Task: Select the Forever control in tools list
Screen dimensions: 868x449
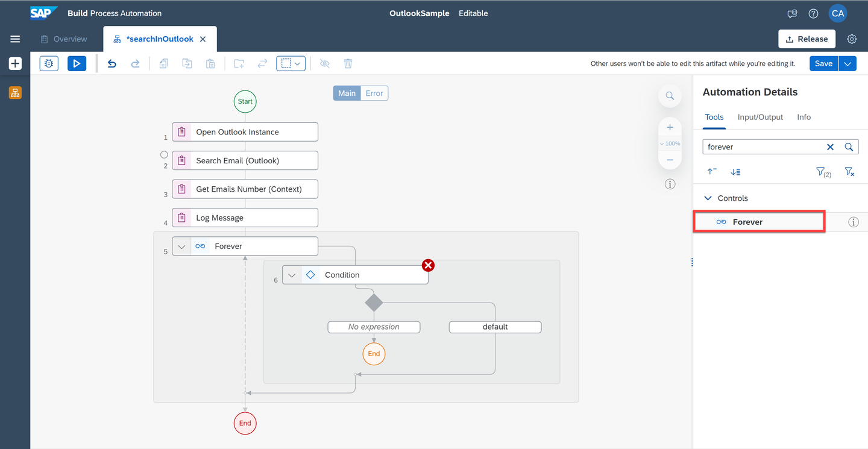Action: click(759, 222)
